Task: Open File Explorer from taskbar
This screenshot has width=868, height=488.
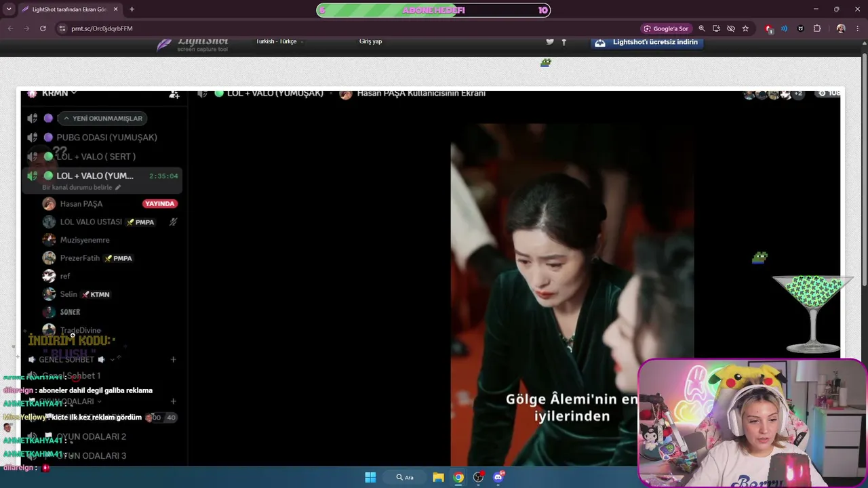Action: coord(438,477)
